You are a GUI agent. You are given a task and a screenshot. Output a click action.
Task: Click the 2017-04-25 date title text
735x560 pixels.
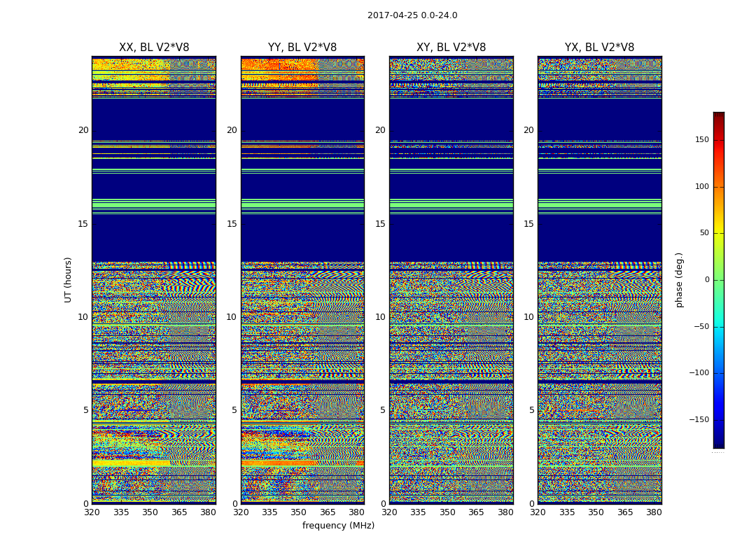click(412, 15)
